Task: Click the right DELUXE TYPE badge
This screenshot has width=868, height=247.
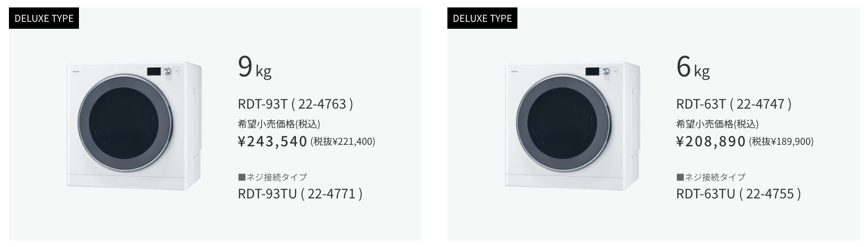Action: click(x=482, y=18)
